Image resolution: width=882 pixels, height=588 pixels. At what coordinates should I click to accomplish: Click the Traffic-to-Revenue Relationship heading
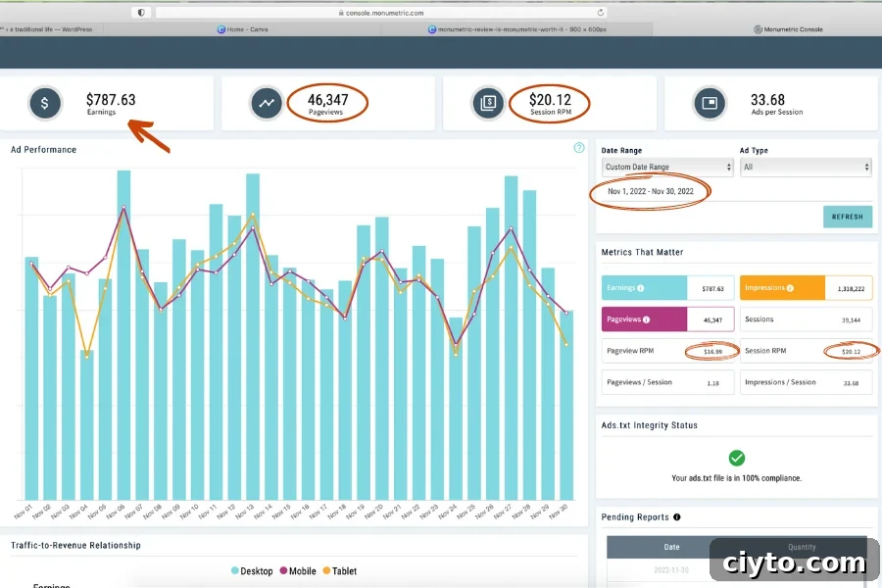[75, 545]
